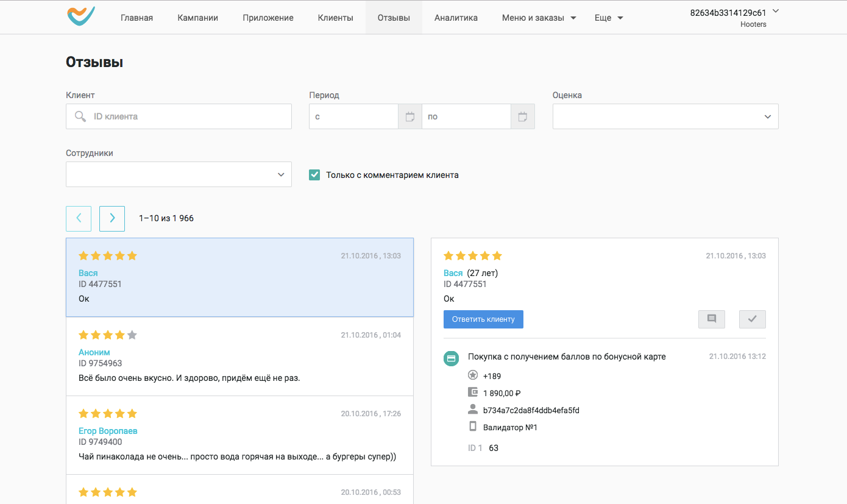Open Вася profile link in review list
847x504 pixels.
[x=88, y=273]
